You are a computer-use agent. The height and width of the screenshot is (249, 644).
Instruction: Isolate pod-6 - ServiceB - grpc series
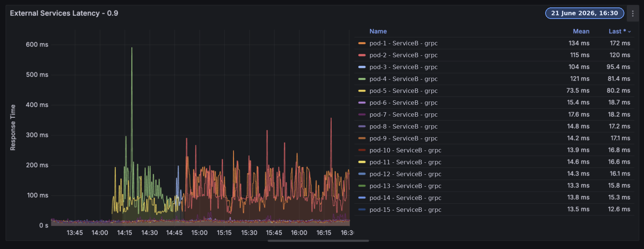pyautogui.click(x=403, y=103)
